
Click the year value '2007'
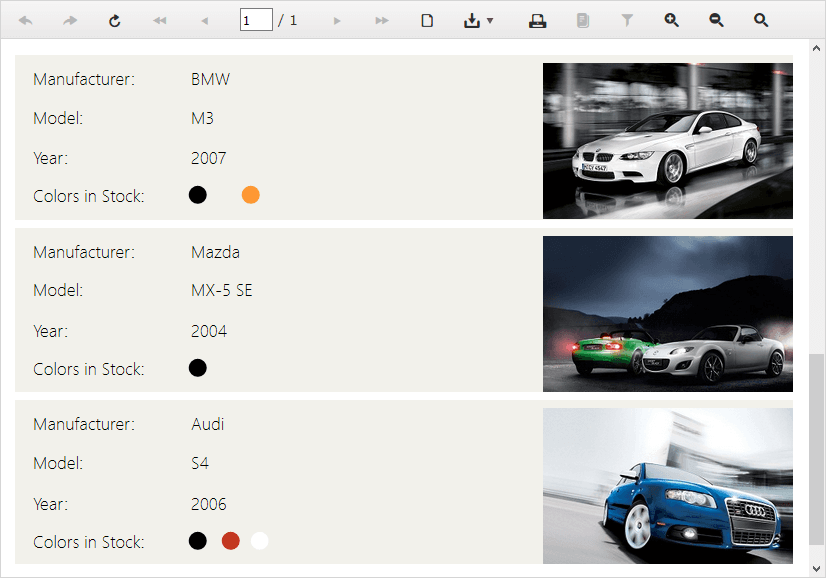(x=209, y=158)
